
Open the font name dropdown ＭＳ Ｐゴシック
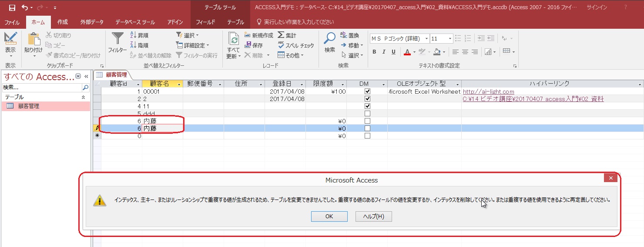(x=427, y=39)
